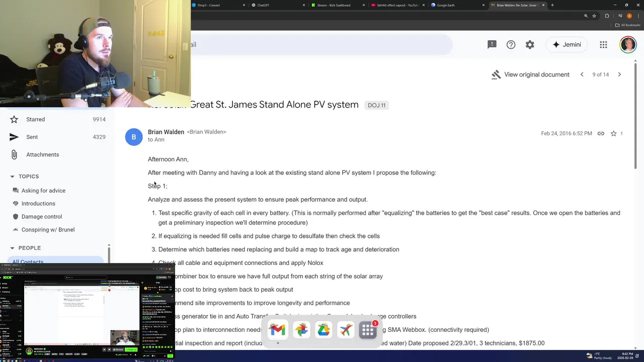Open the taskbar weather widget
This screenshot has height=362, width=644.
(x=600, y=355)
